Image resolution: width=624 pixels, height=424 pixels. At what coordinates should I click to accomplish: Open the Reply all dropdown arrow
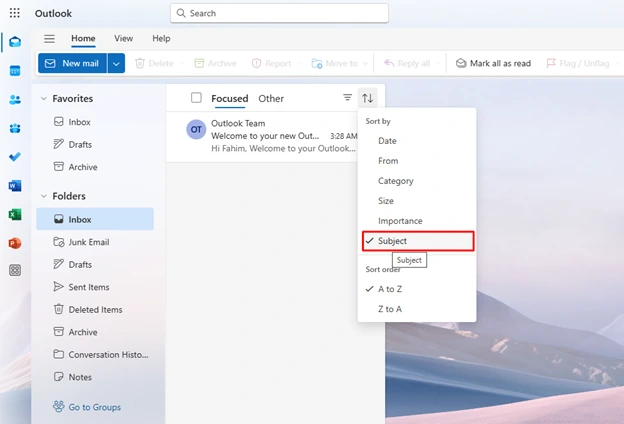438,63
